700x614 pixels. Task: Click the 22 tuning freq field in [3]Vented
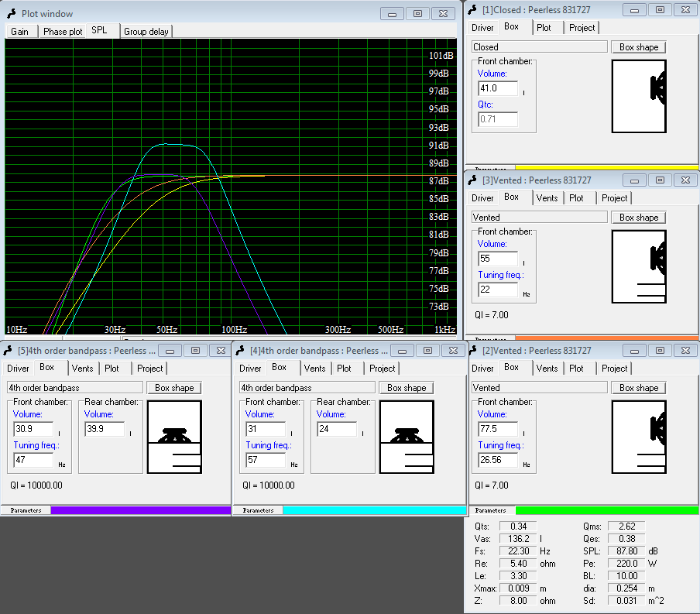[498, 290]
